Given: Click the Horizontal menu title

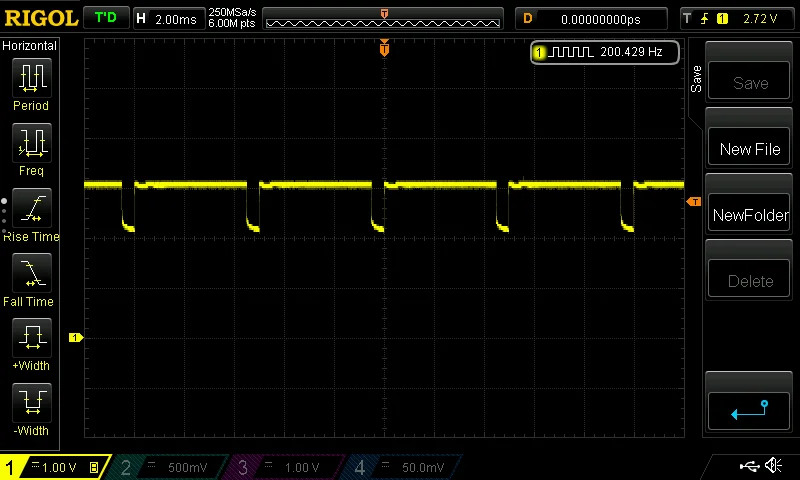Looking at the screenshot, I should [30, 46].
